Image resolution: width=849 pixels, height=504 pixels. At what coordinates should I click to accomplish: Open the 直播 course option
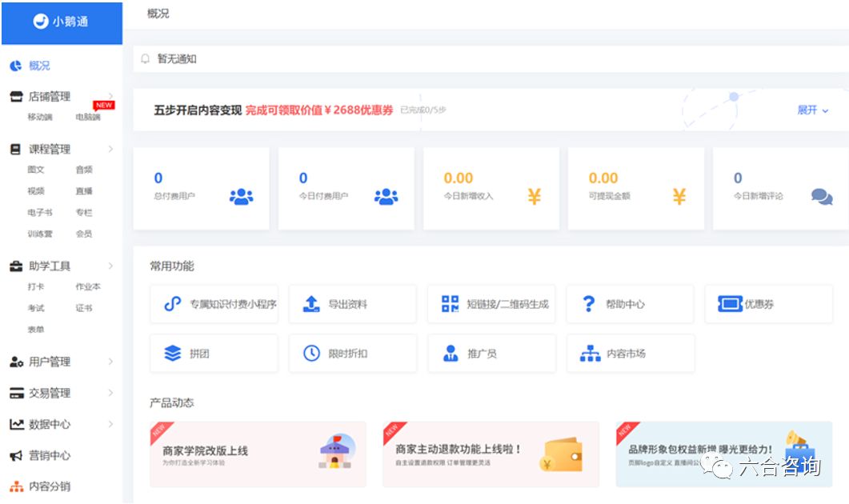tap(86, 191)
